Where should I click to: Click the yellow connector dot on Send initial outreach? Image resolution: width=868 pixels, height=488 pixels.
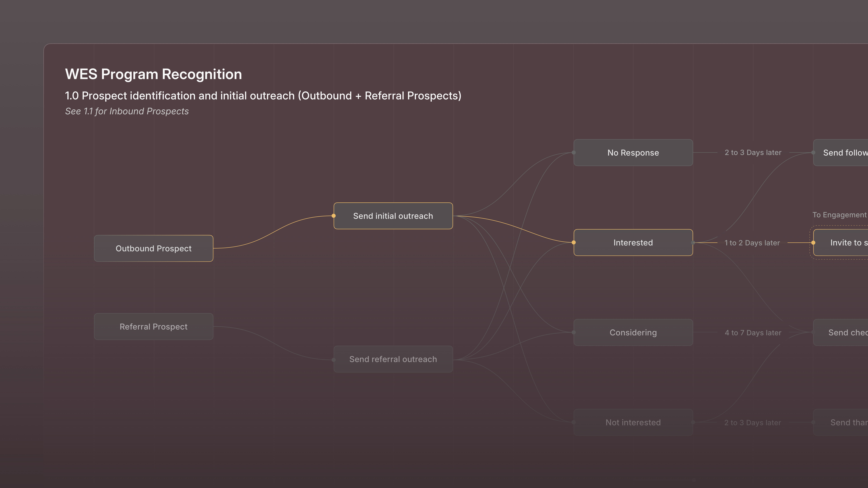[x=334, y=216]
